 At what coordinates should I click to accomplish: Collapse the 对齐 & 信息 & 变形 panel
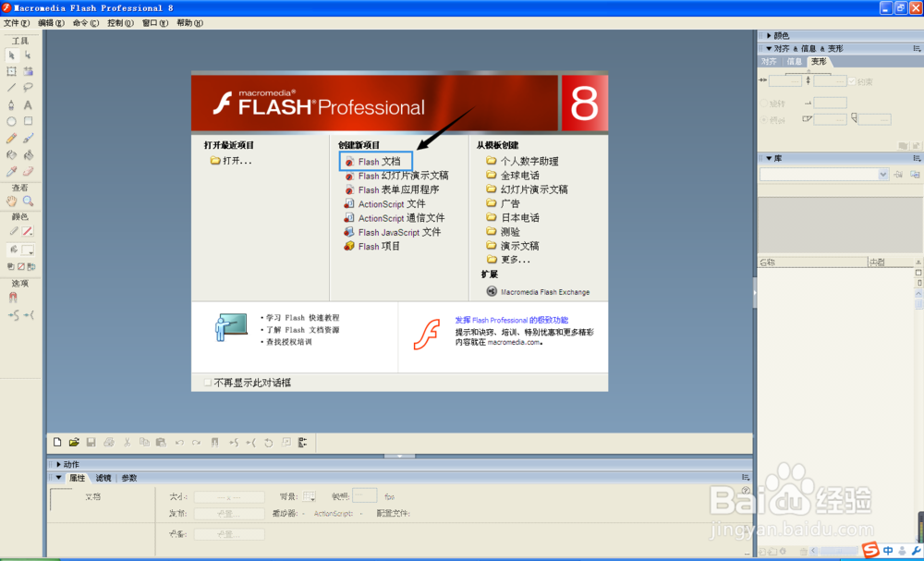point(769,49)
